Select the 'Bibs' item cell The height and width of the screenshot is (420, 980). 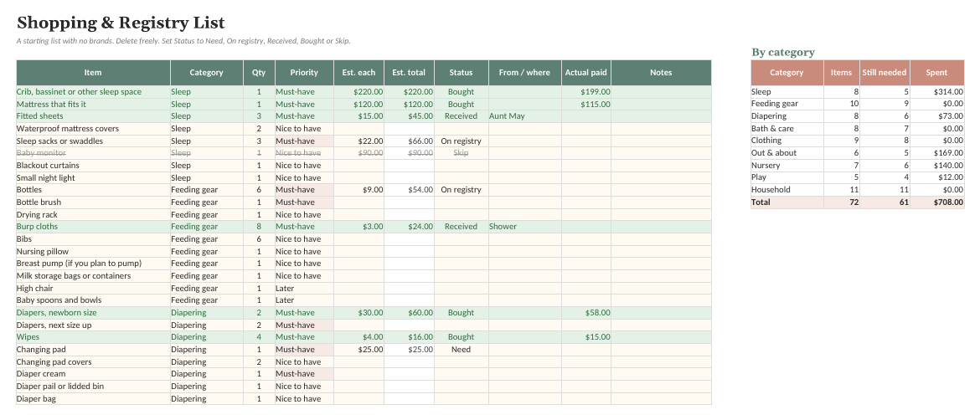(93, 239)
